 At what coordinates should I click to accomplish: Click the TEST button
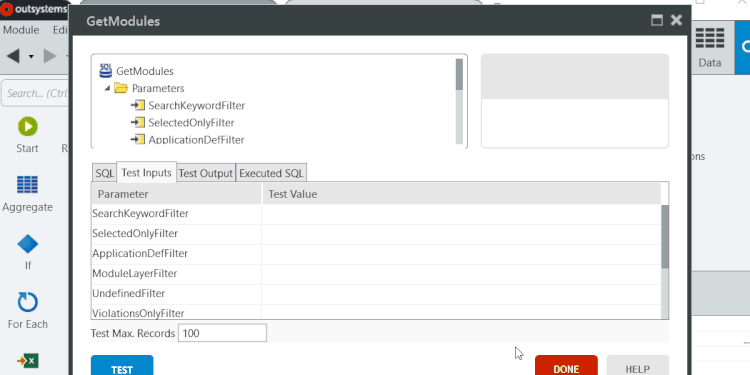122,365
